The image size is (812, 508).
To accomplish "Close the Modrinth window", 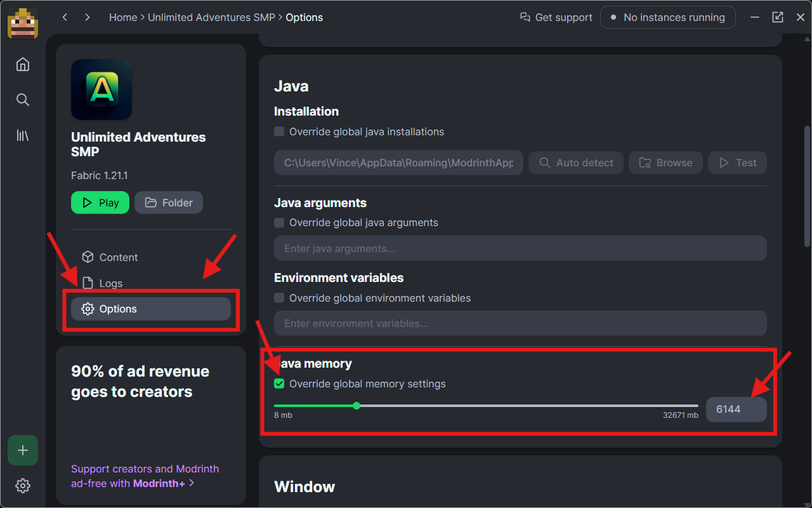I will tap(801, 17).
